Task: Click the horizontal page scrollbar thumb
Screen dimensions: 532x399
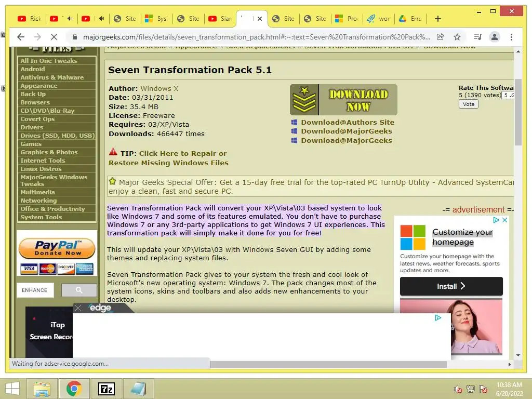Action: 328,364
